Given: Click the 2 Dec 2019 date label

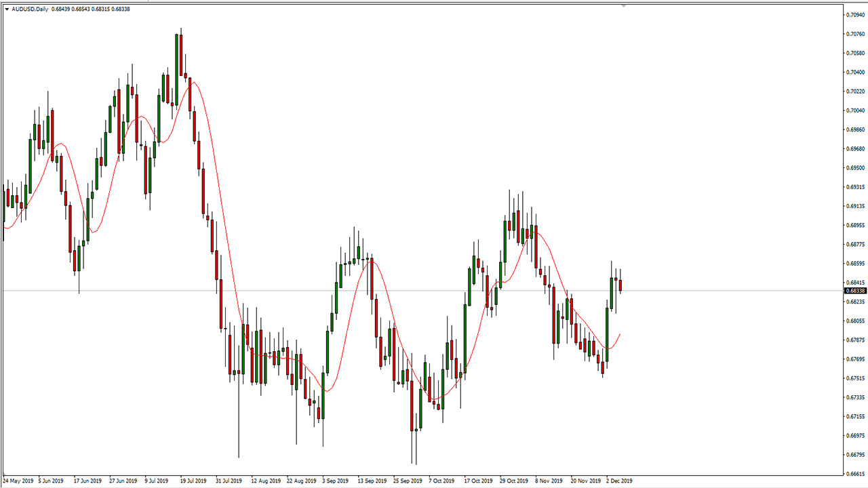Looking at the screenshot, I should point(618,481).
